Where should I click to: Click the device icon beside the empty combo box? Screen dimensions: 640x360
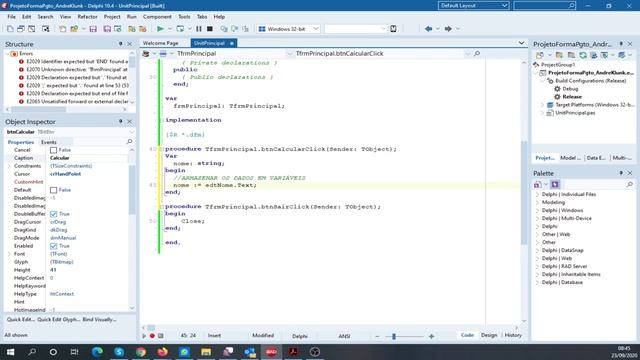[393, 29]
